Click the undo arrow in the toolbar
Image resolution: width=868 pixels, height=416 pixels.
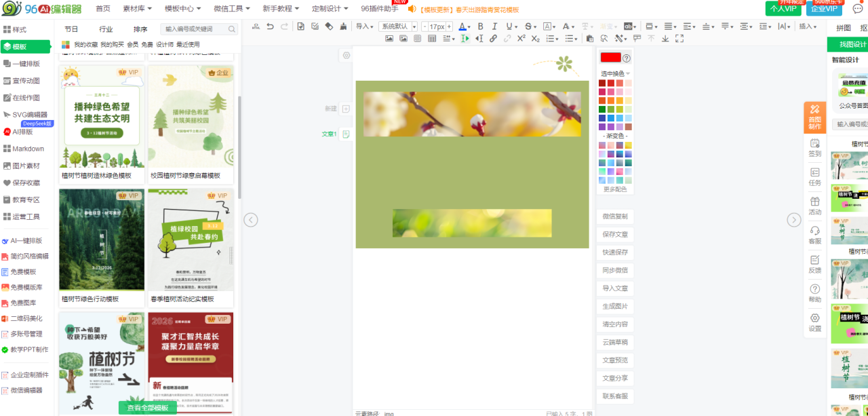point(270,26)
